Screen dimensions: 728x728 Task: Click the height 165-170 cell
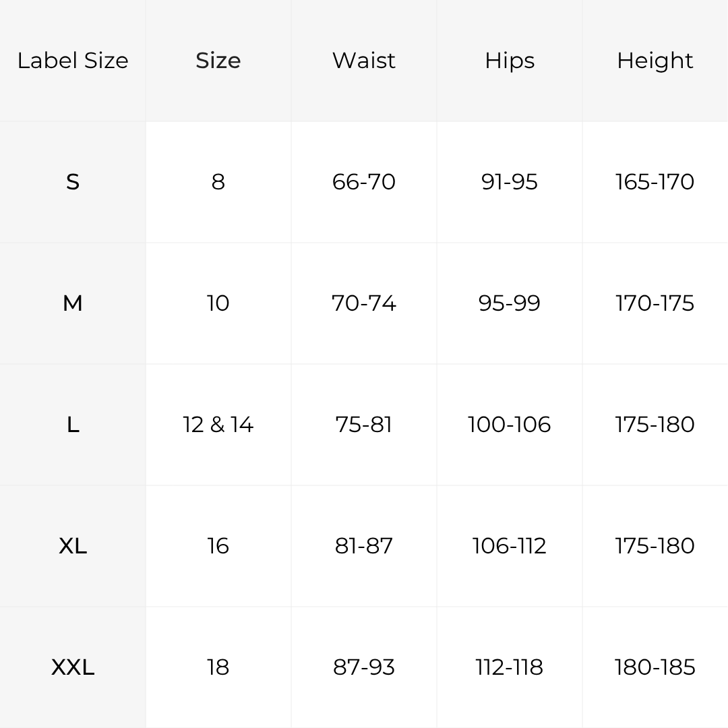click(655, 182)
